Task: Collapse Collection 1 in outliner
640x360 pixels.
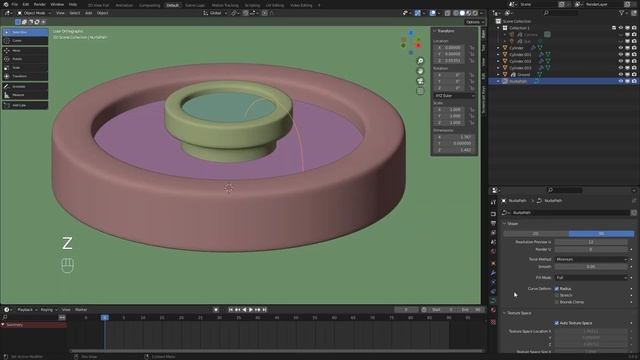Action: point(498,28)
